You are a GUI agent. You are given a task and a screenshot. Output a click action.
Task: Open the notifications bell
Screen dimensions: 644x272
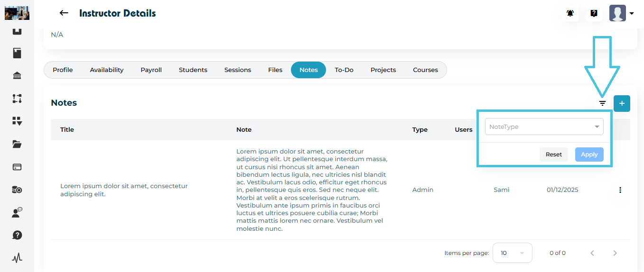570,13
